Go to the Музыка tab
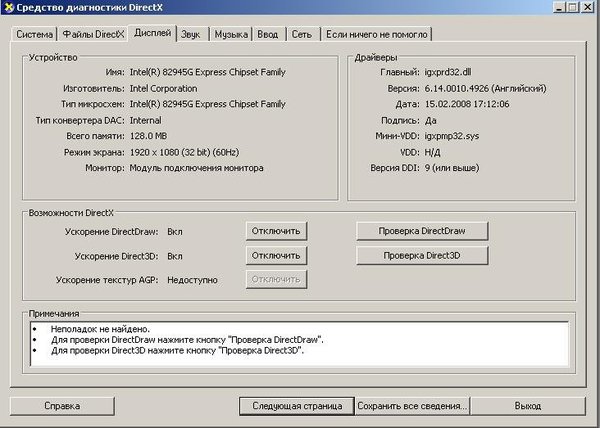Screen dimensions: 600x428 point(231,34)
